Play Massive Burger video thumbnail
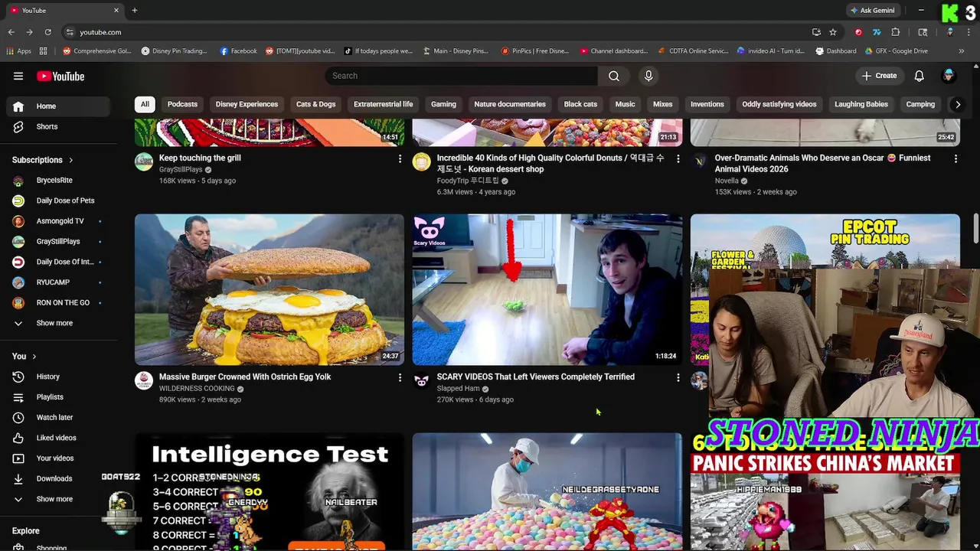 click(x=269, y=289)
